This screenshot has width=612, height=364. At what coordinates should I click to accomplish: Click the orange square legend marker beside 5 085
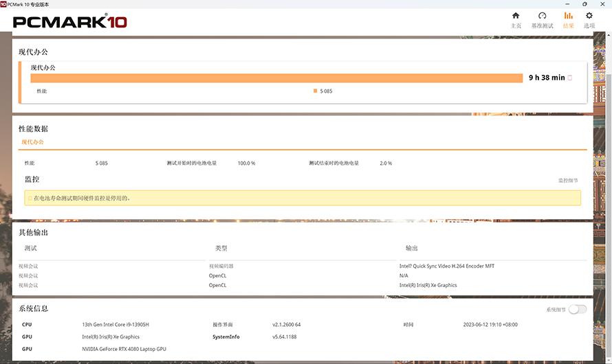[x=315, y=91]
